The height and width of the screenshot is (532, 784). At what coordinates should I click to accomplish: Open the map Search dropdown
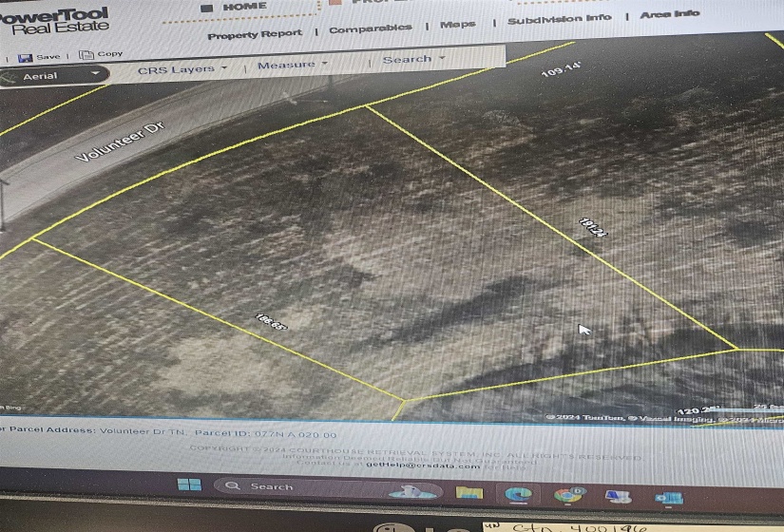[x=413, y=59]
